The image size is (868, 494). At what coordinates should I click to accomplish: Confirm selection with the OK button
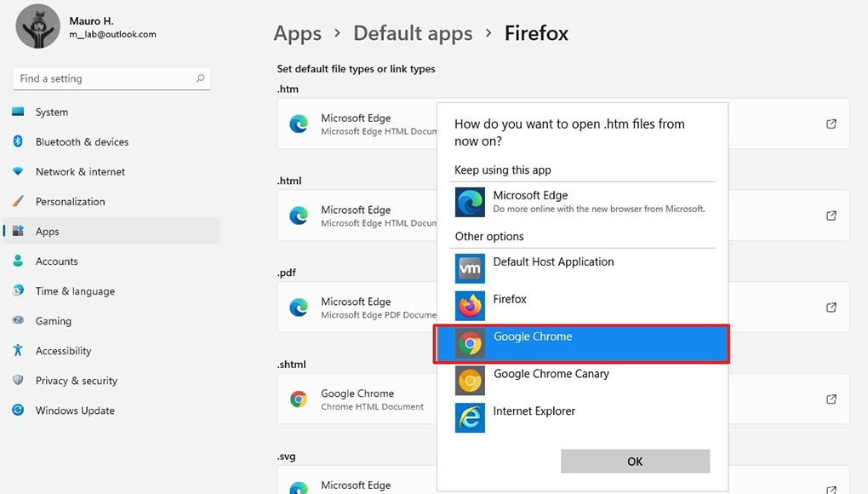pos(635,462)
